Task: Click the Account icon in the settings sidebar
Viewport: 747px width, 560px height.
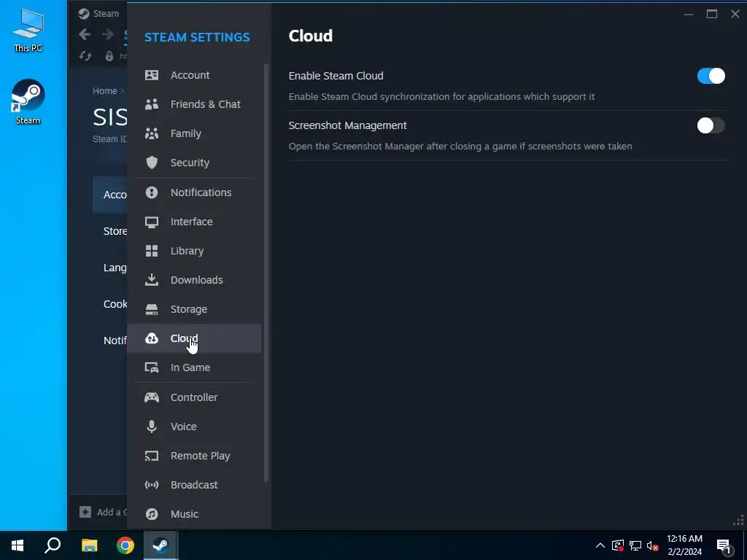Action: point(152,75)
